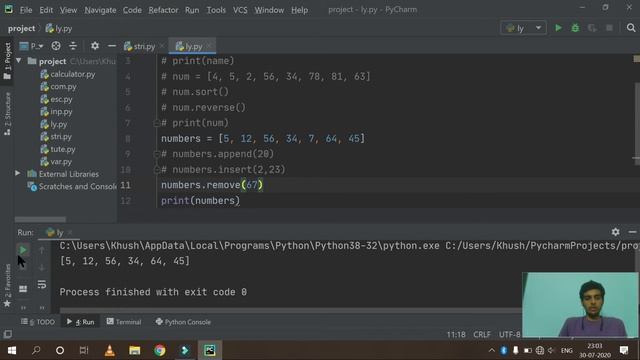Close the stri.py editor tab

pyautogui.click(x=162, y=46)
